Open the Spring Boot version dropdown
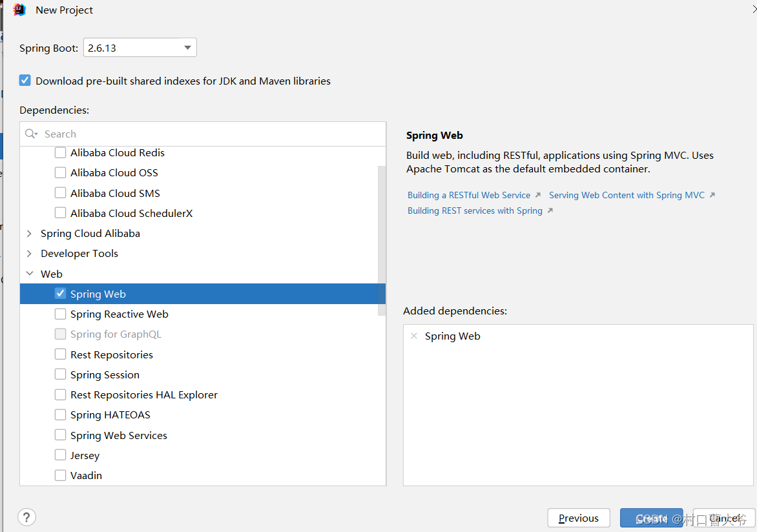This screenshot has width=757, height=532. tap(187, 48)
